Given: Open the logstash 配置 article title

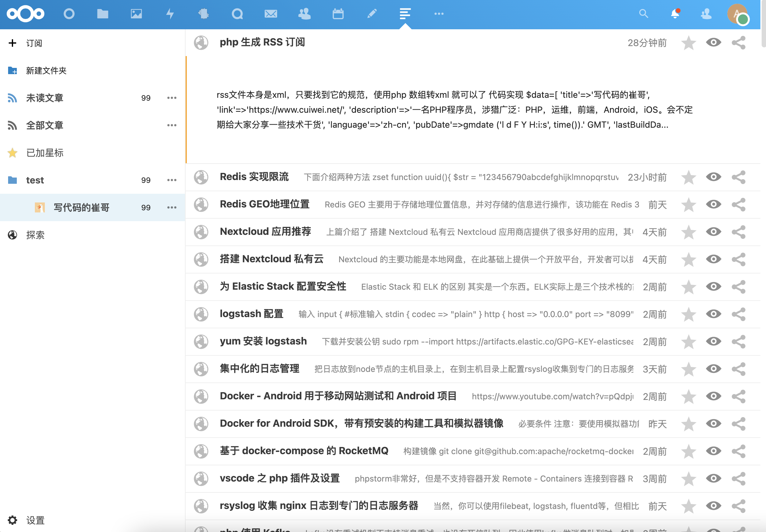Looking at the screenshot, I should pos(252,314).
